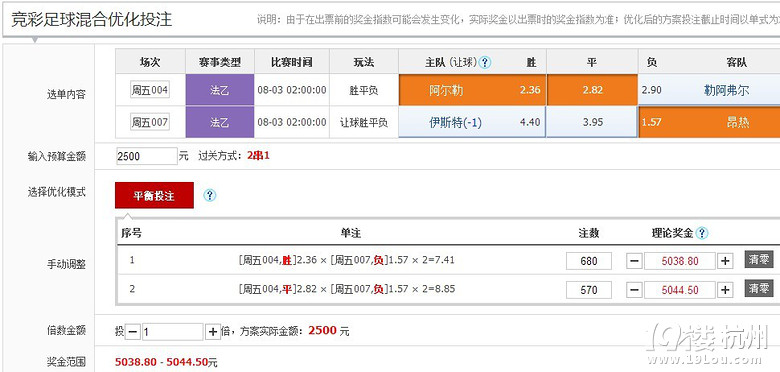780x372 pixels.
Task: Select 阿尔勒 胜 odds 2.36 cell
Action: coord(472,91)
